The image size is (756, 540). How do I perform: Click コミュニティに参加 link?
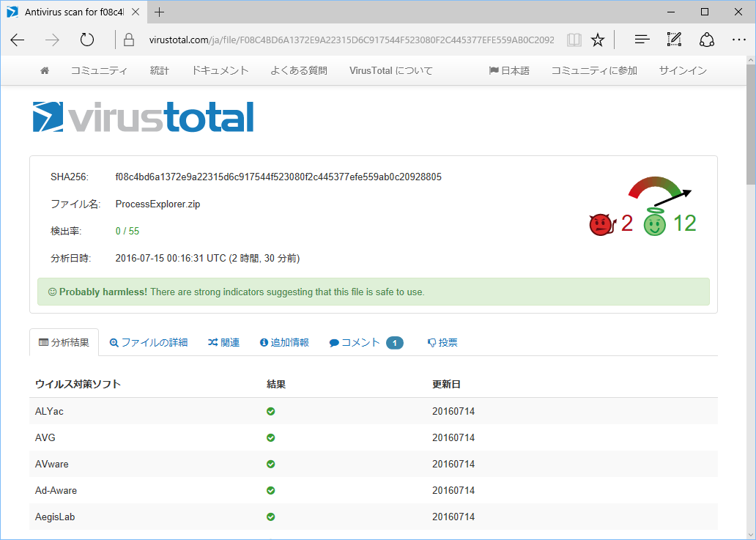pyautogui.click(x=595, y=71)
